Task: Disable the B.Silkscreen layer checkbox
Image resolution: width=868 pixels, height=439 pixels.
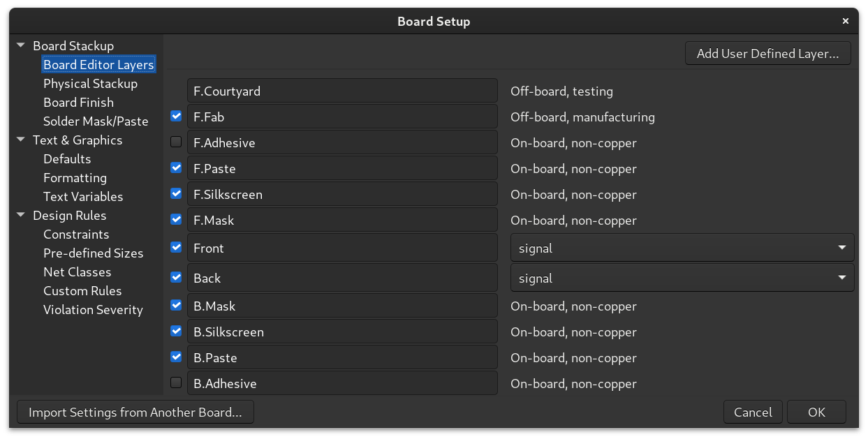Action: click(x=175, y=331)
